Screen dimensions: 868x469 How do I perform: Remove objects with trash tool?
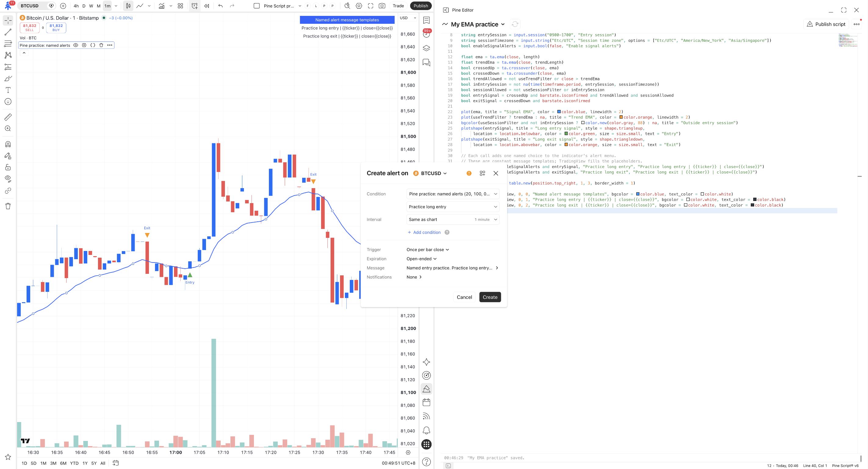click(8, 206)
